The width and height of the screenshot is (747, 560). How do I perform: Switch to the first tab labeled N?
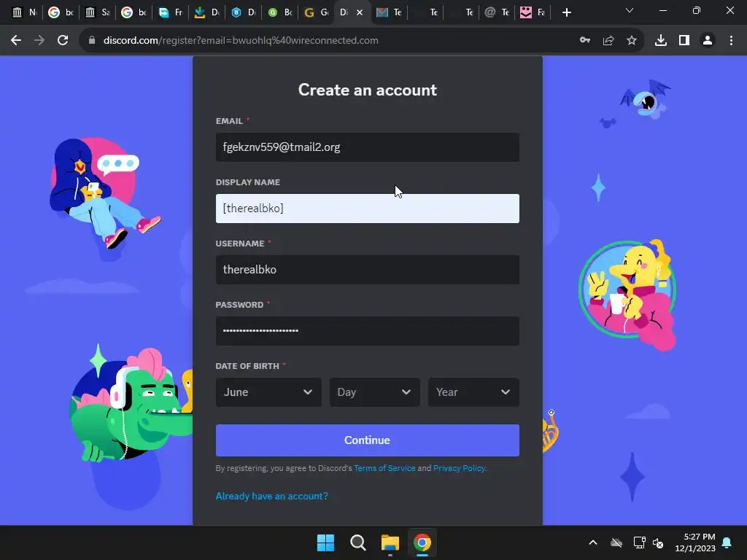(x=25, y=12)
